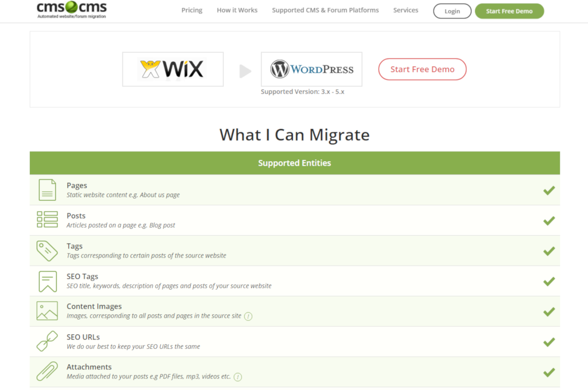588x390 pixels.
Task: Click the Posts list icon
Action: coord(47,220)
